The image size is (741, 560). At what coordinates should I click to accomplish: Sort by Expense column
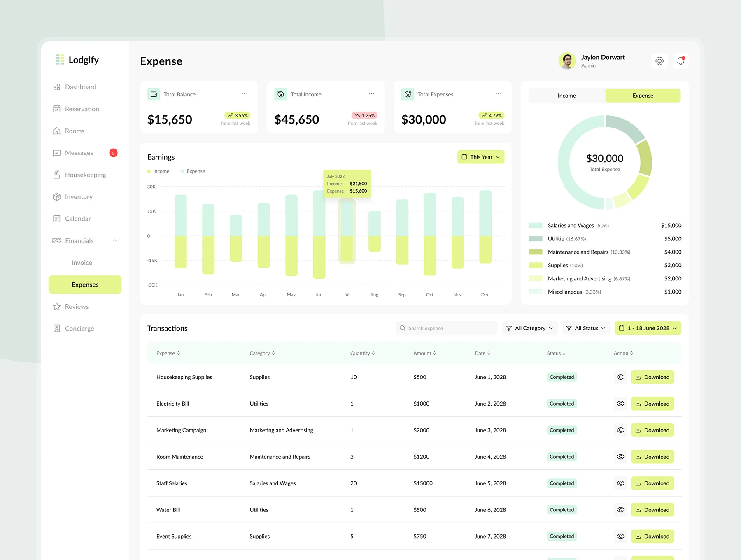click(x=168, y=353)
